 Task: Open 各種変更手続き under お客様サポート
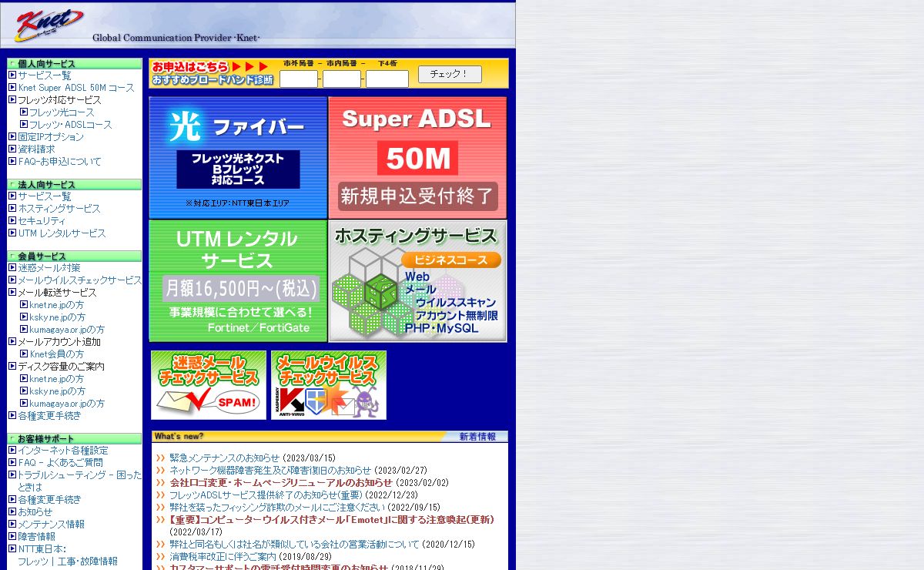coord(49,500)
